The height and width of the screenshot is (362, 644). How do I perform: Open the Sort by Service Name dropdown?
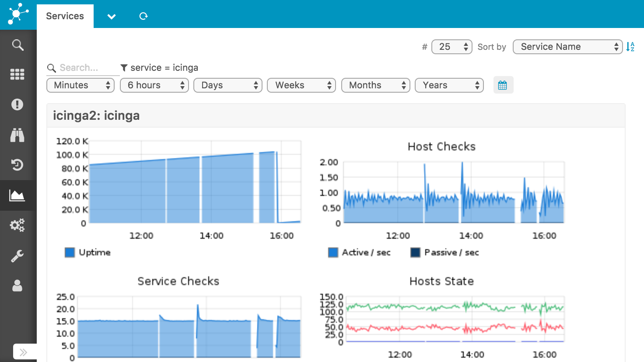click(x=567, y=47)
